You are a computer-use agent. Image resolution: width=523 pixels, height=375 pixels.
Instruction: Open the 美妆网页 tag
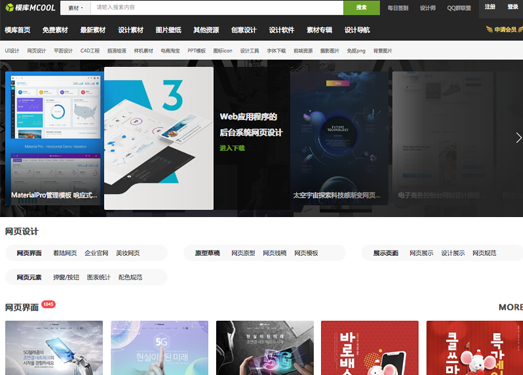(x=128, y=253)
